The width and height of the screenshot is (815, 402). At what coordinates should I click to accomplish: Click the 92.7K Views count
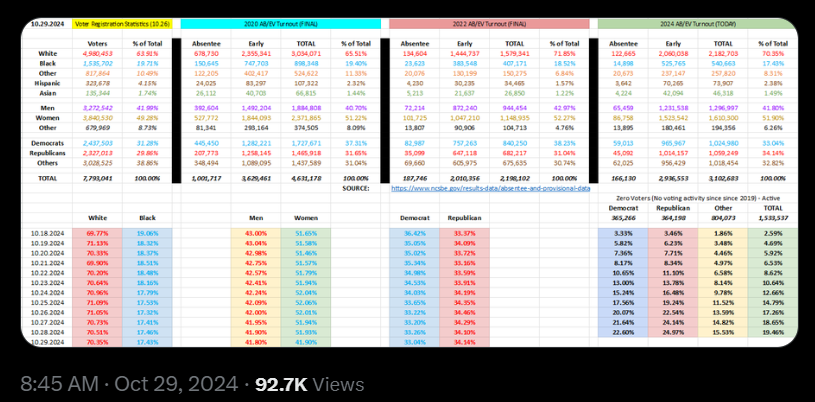point(309,384)
